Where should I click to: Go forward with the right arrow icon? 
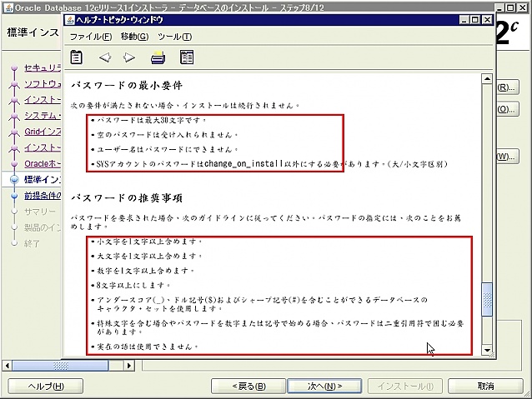pyautogui.click(x=129, y=57)
